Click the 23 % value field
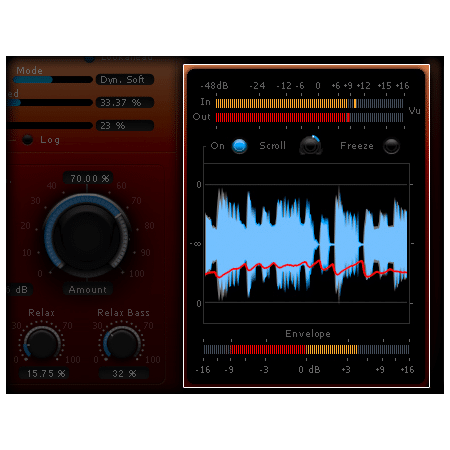This screenshot has height=450, width=450. point(125,126)
